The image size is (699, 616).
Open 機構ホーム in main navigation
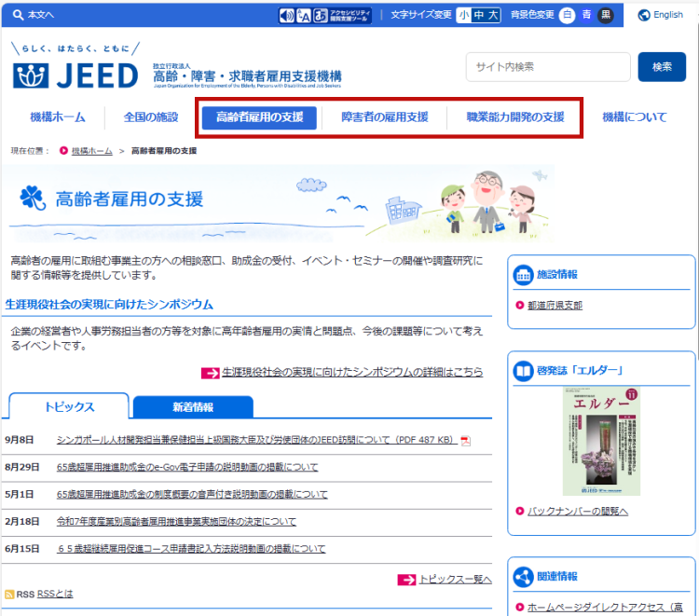(x=58, y=117)
